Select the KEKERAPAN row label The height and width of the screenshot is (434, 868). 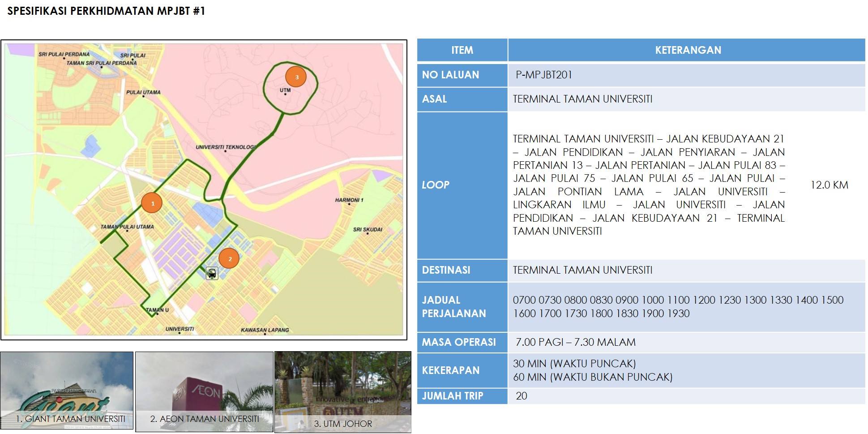coord(450,370)
